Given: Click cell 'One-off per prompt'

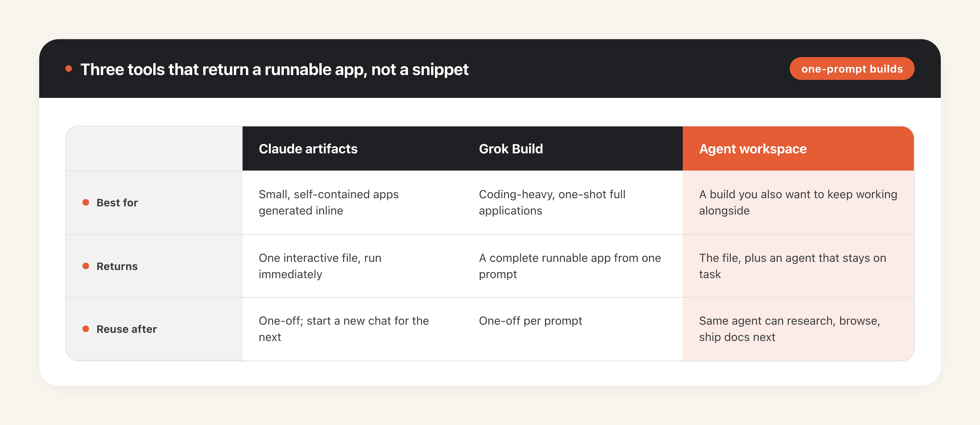Looking at the screenshot, I should pos(572,329).
